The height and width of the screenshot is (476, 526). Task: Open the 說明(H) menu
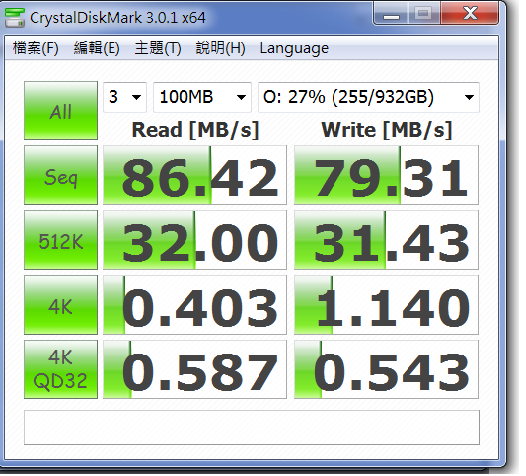point(220,48)
